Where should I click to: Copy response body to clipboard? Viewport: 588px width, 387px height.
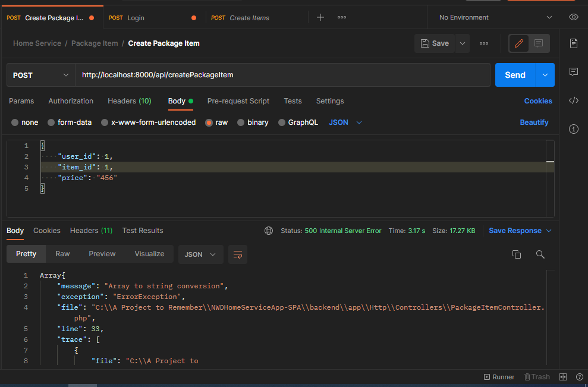[517, 254]
